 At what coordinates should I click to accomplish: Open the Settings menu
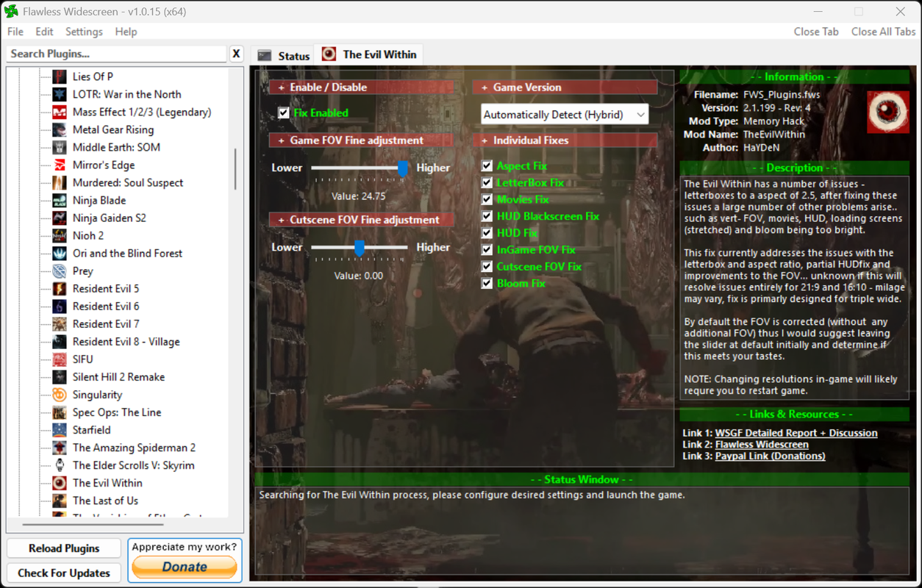84,32
